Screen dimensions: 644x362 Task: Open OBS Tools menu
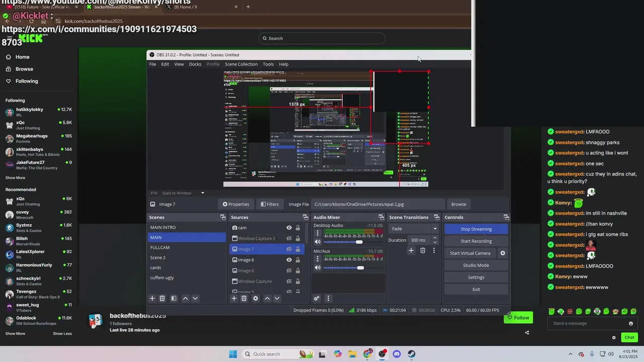(x=268, y=64)
